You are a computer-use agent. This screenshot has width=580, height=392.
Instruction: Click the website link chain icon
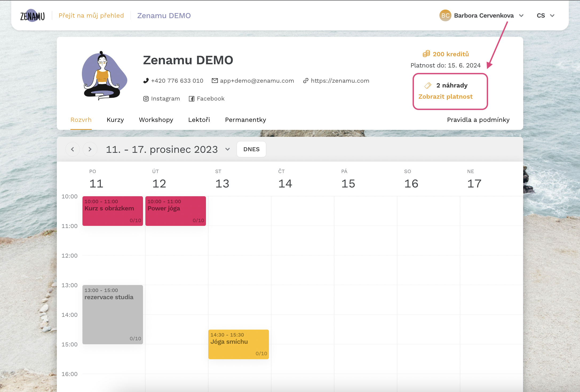(306, 81)
